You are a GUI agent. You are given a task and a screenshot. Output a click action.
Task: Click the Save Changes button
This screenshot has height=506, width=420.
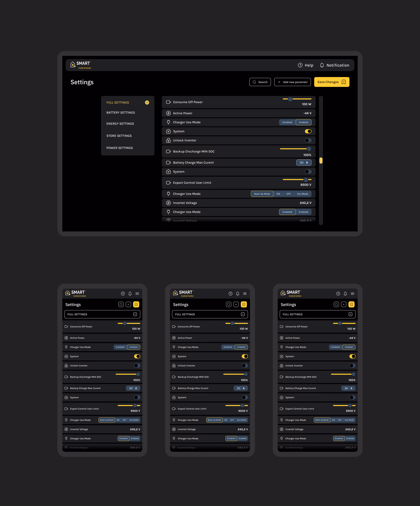(x=331, y=82)
